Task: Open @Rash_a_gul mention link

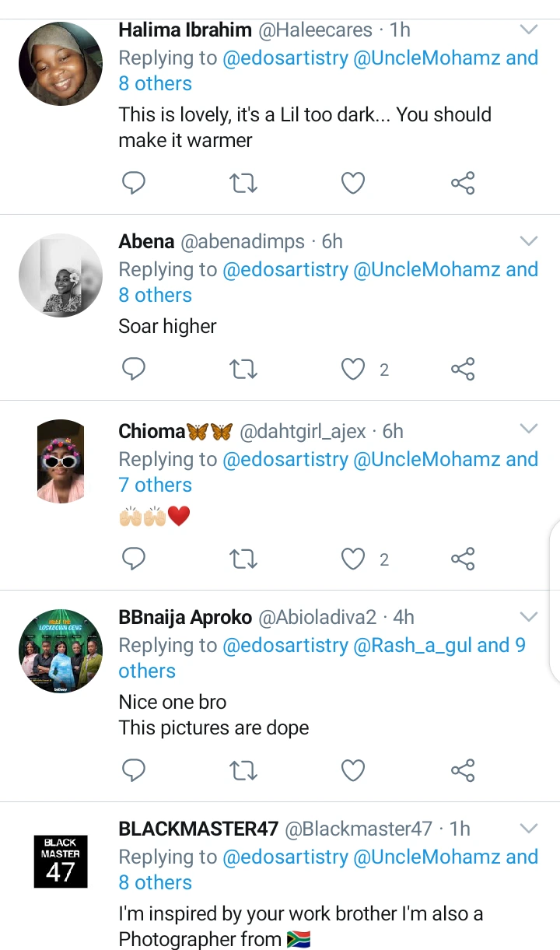Action: tap(412, 646)
